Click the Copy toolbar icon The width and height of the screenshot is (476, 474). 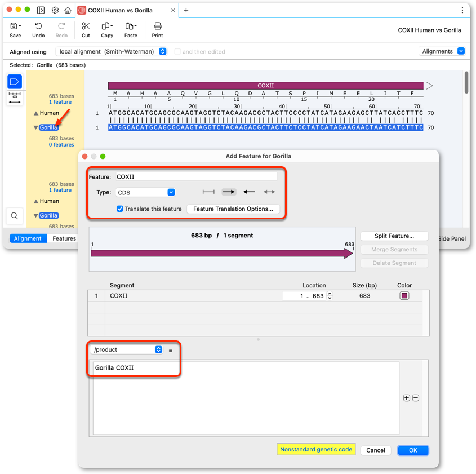click(x=106, y=26)
